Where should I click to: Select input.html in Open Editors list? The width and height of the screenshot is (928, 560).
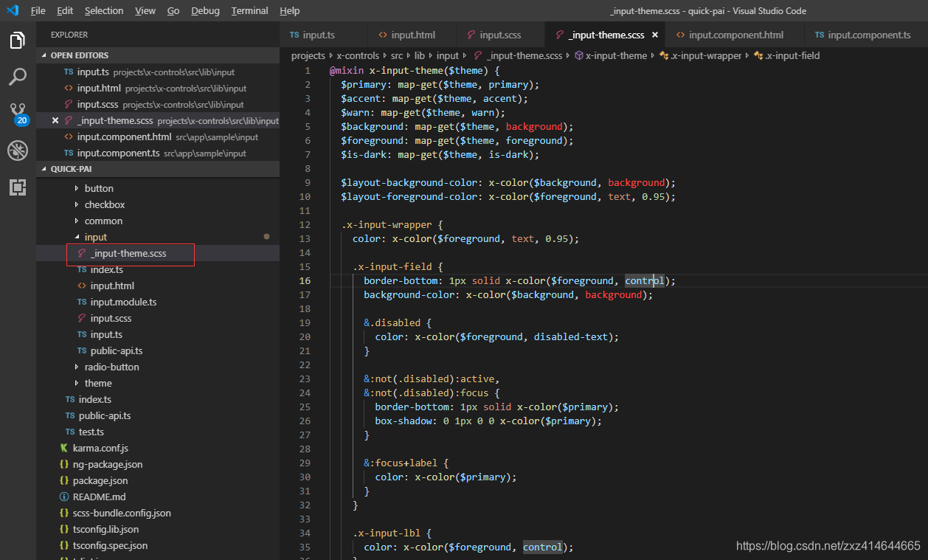[x=158, y=88]
